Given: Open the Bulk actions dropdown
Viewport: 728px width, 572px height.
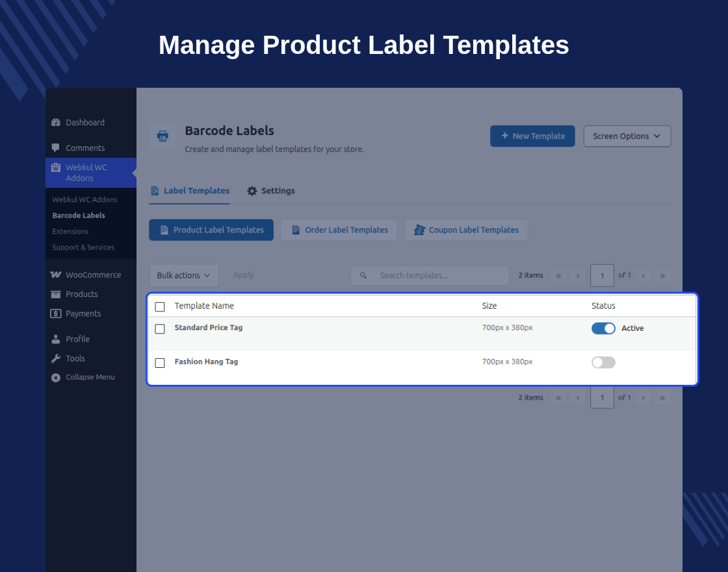Looking at the screenshot, I should pyautogui.click(x=184, y=276).
